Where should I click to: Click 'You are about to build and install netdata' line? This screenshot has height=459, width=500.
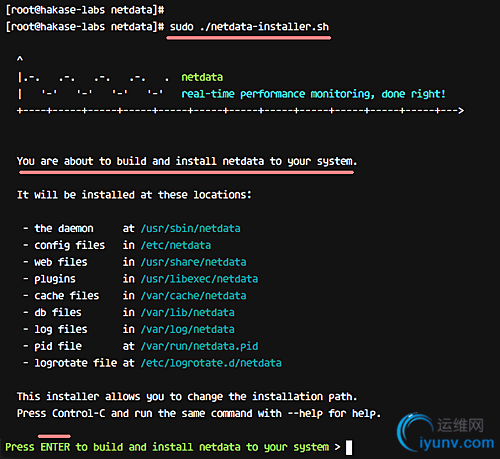click(x=187, y=161)
